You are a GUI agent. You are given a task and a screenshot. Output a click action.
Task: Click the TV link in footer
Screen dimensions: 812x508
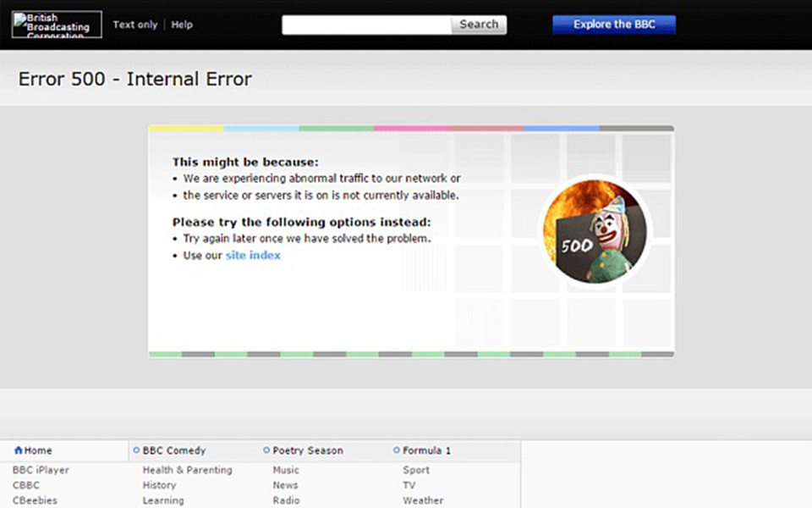tap(409, 485)
